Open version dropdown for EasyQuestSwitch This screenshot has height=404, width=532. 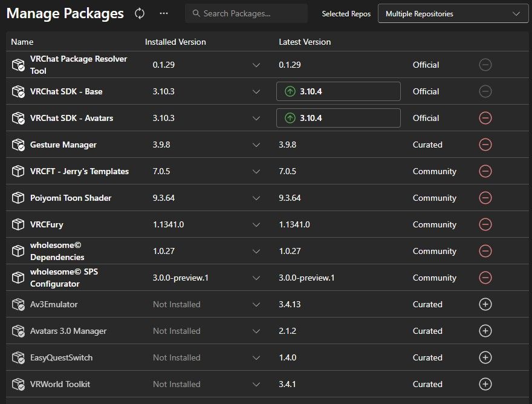click(256, 358)
